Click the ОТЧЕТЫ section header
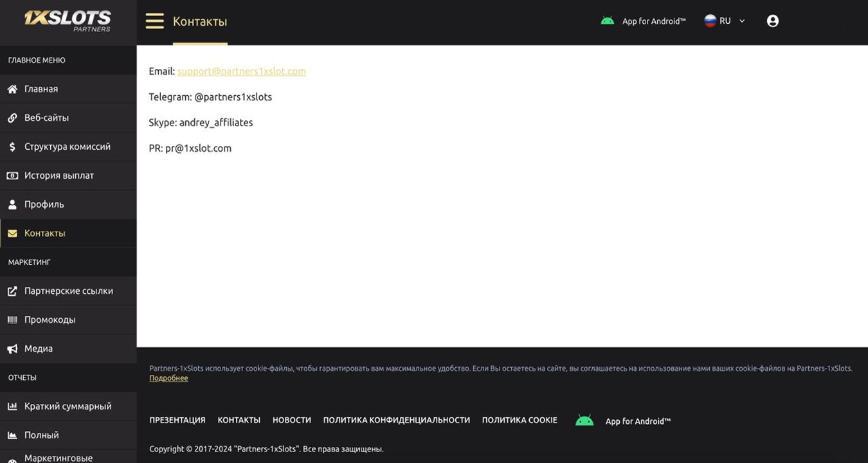This screenshot has height=463, width=868. click(22, 377)
